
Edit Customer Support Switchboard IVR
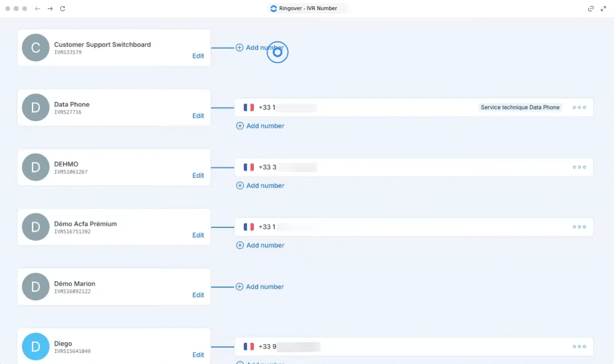tap(198, 56)
